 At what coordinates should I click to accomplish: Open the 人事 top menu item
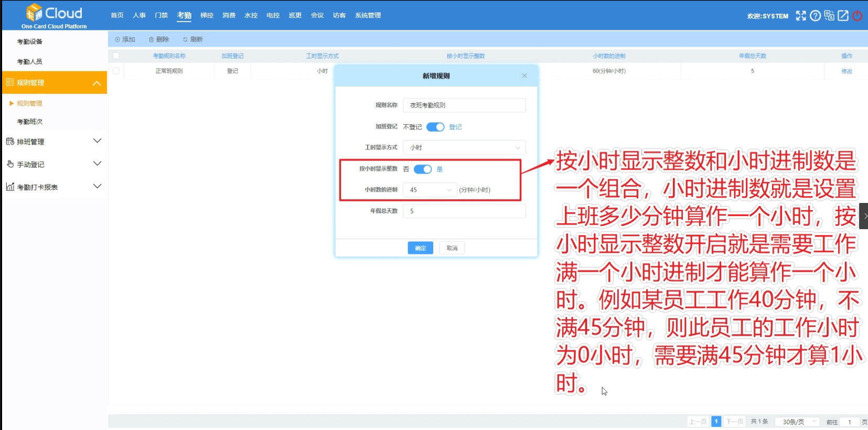click(139, 16)
